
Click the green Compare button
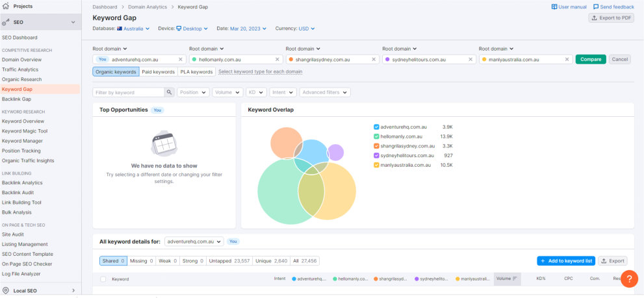(x=591, y=60)
